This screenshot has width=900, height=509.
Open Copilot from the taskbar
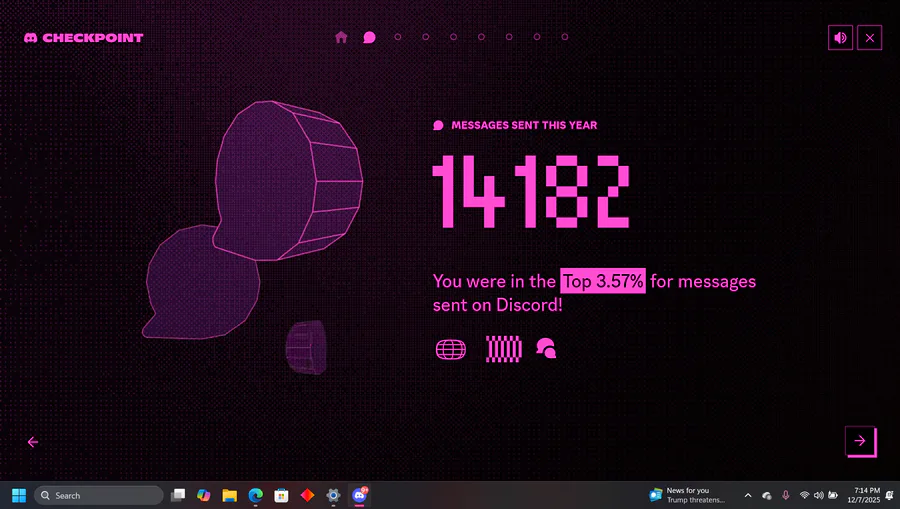click(x=204, y=495)
